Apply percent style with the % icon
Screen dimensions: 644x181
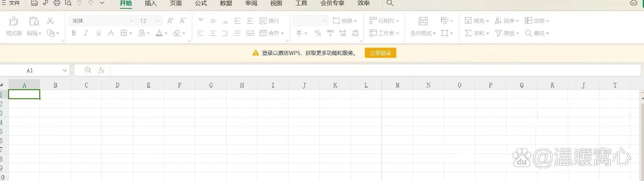pyautogui.click(x=318, y=33)
